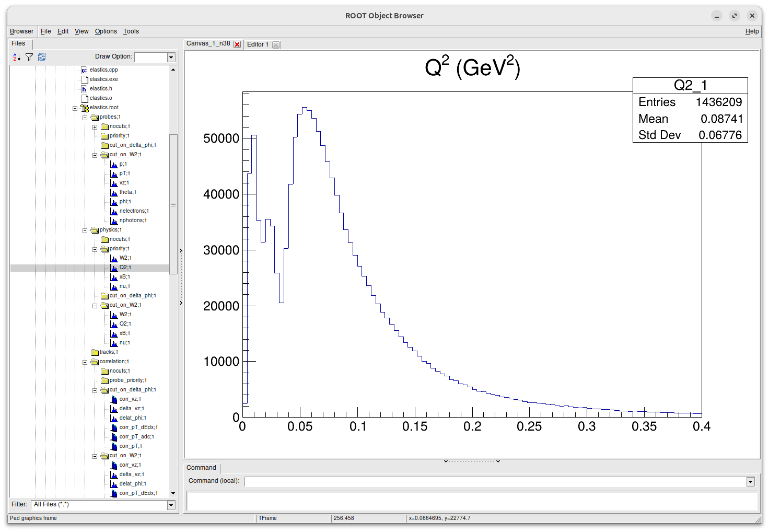Image resolution: width=769 pixels, height=532 pixels.
Task: Click the alphabetical sort icon in Files toolbar
Action: 17,57
